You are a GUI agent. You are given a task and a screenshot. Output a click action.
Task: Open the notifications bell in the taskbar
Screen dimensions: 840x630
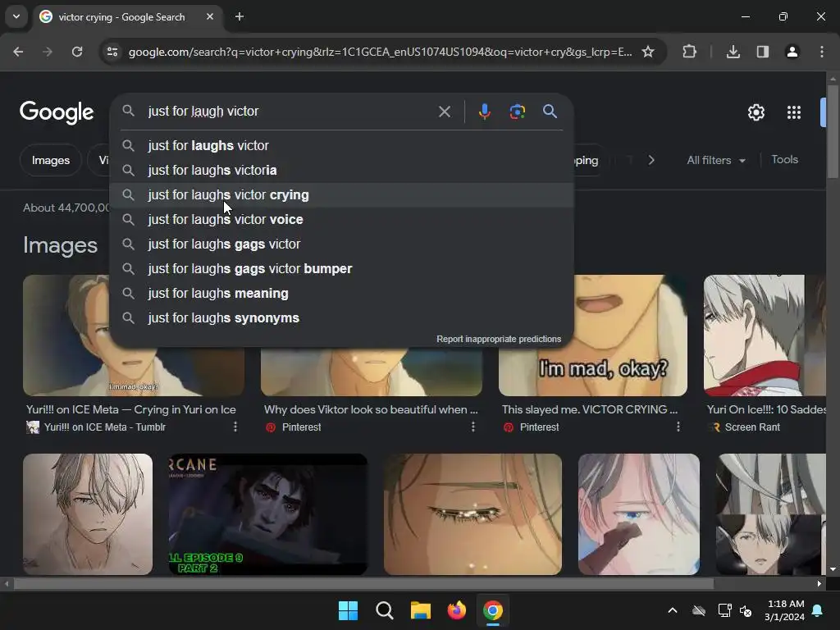(x=818, y=610)
